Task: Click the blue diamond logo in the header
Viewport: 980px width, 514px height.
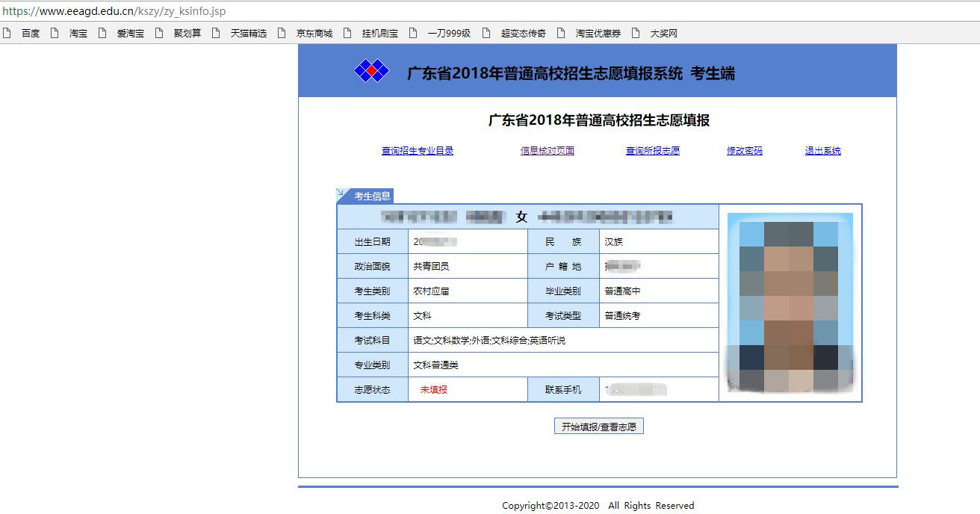Action: (371, 71)
